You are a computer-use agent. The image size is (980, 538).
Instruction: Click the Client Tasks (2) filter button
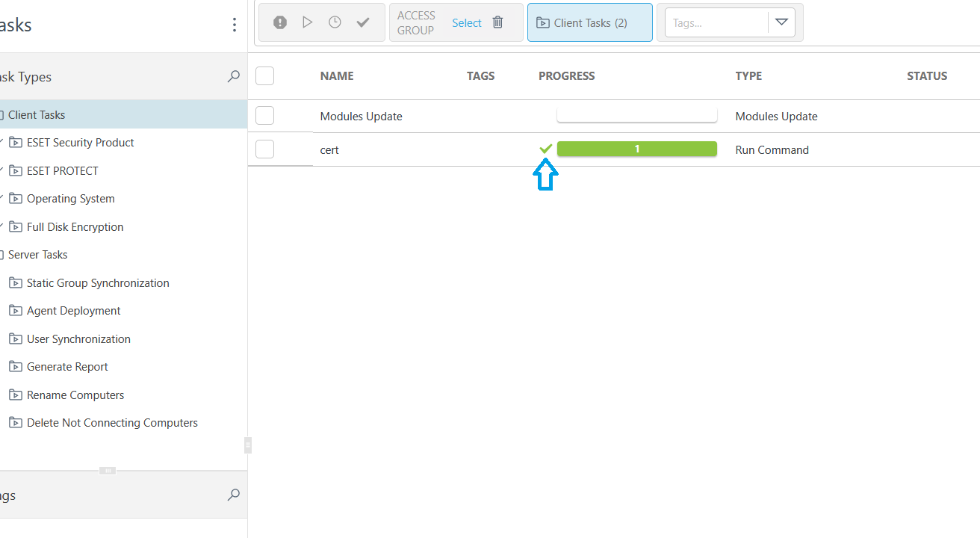pyautogui.click(x=589, y=23)
